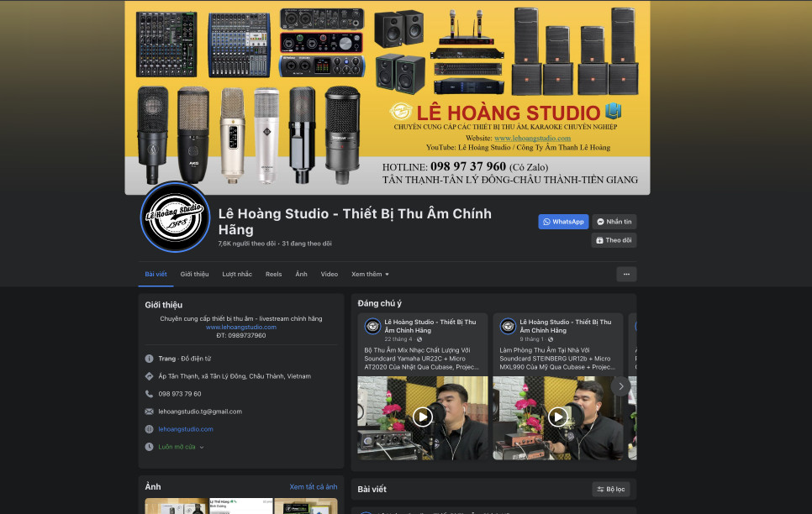
Task: Click the email envelope icon
Action: point(149,412)
